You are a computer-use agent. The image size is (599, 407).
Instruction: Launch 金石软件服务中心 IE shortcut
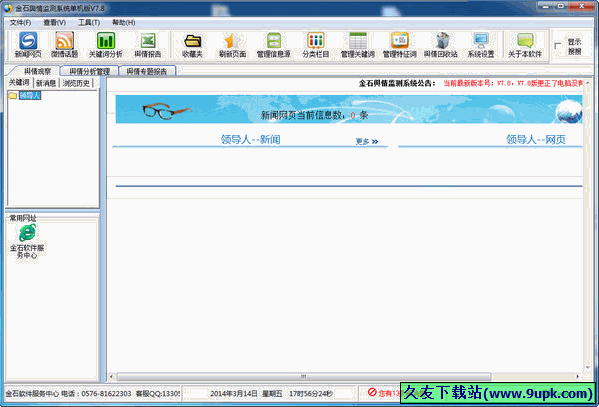point(27,241)
